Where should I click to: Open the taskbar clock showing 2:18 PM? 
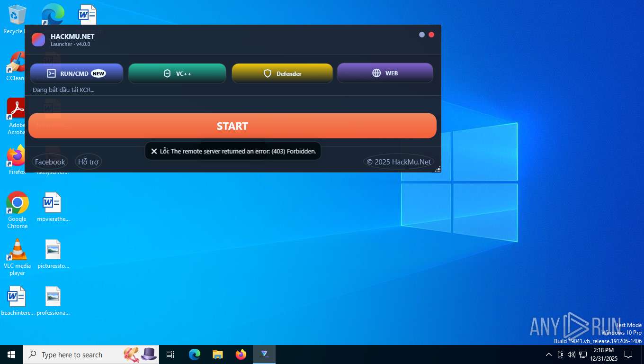coord(604,355)
